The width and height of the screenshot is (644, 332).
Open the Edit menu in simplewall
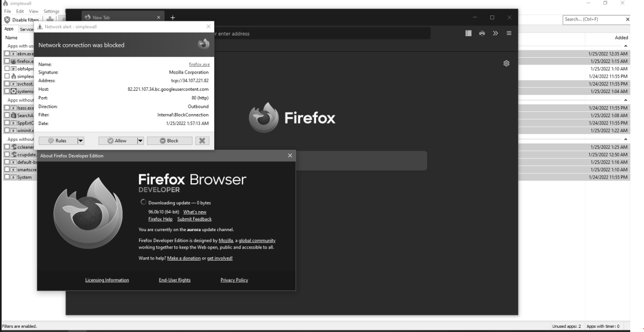(20, 12)
